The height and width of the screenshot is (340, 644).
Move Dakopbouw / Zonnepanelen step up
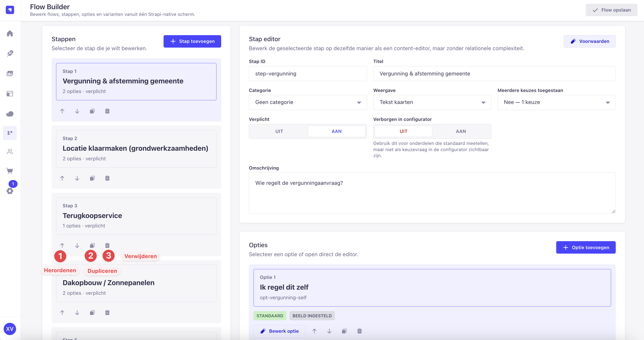click(62, 313)
